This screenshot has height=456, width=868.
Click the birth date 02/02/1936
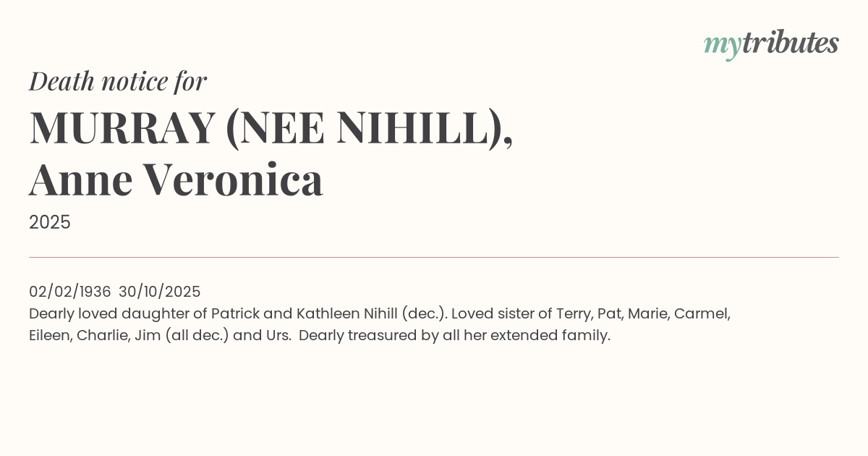coord(69,292)
